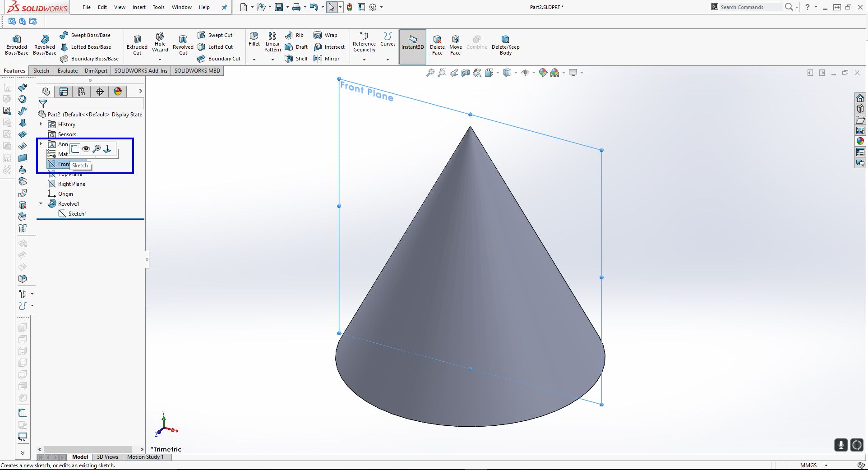The image size is (868, 470).
Task: Switch to SOLIDWORKS Add-Ins tab
Action: (x=141, y=70)
